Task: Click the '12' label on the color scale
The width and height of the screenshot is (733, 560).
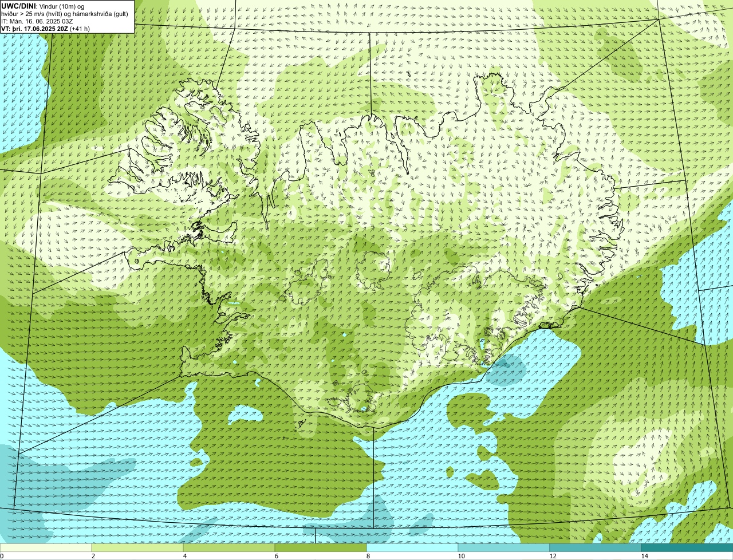Action: pos(553,556)
